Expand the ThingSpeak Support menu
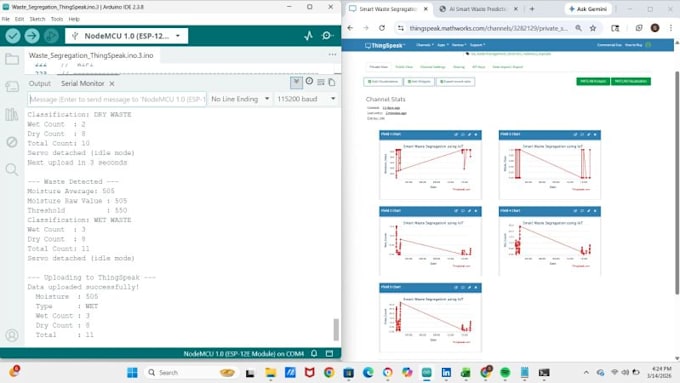 click(477, 45)
